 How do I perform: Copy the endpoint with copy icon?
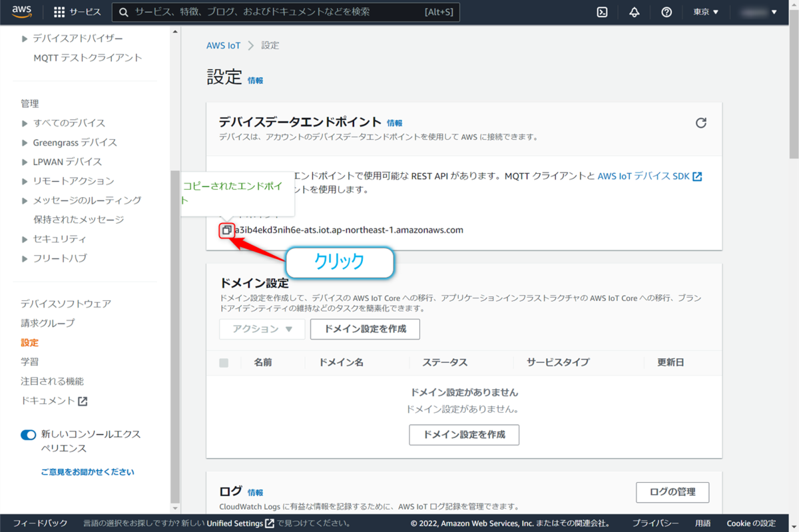point(226,230)
